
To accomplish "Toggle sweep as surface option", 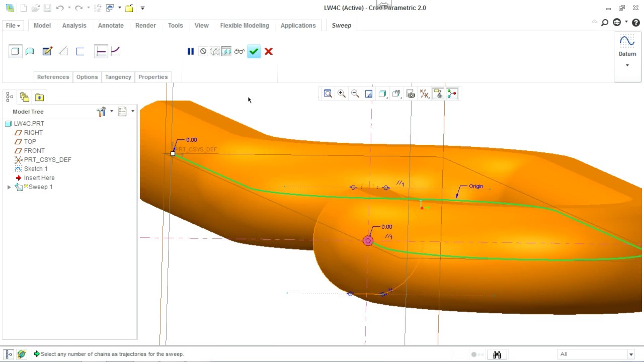I will pos(30,51).
